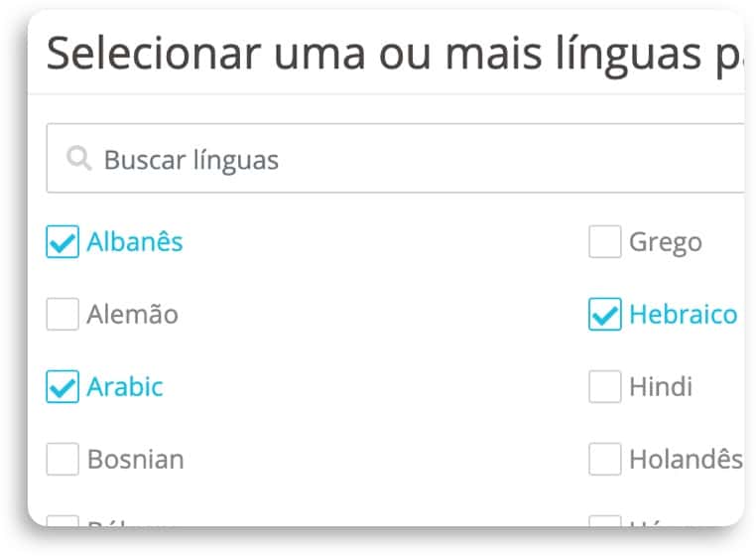Uncheck the Albanês checkbox

click(x=63, y=241)
